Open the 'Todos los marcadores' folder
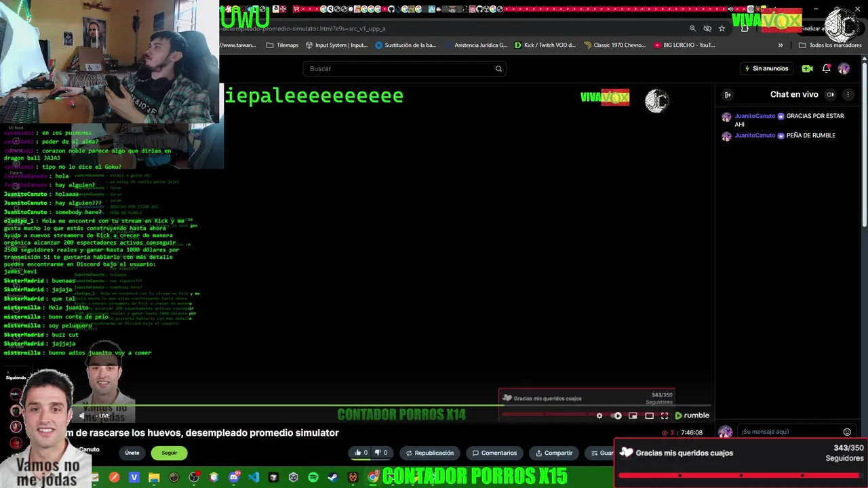The image size is (868, 488). tap(830, 45)
